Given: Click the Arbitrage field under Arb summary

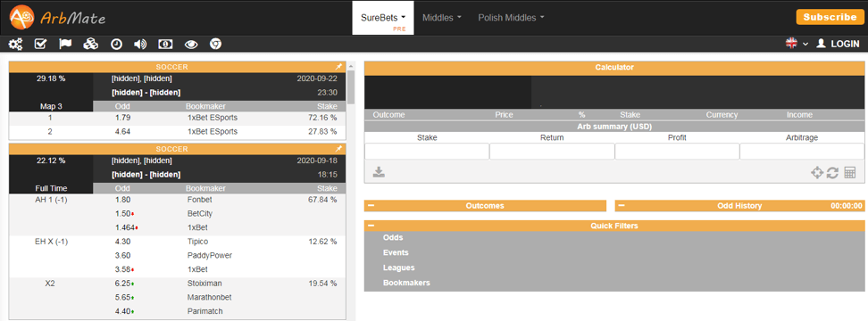Looking at the screenshot, I should coord(802,152).
